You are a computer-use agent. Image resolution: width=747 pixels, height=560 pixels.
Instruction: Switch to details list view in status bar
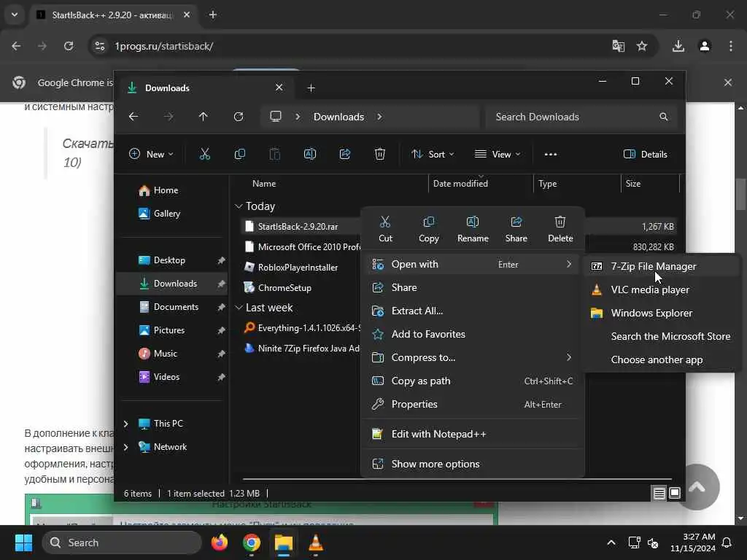pos(659,494)
